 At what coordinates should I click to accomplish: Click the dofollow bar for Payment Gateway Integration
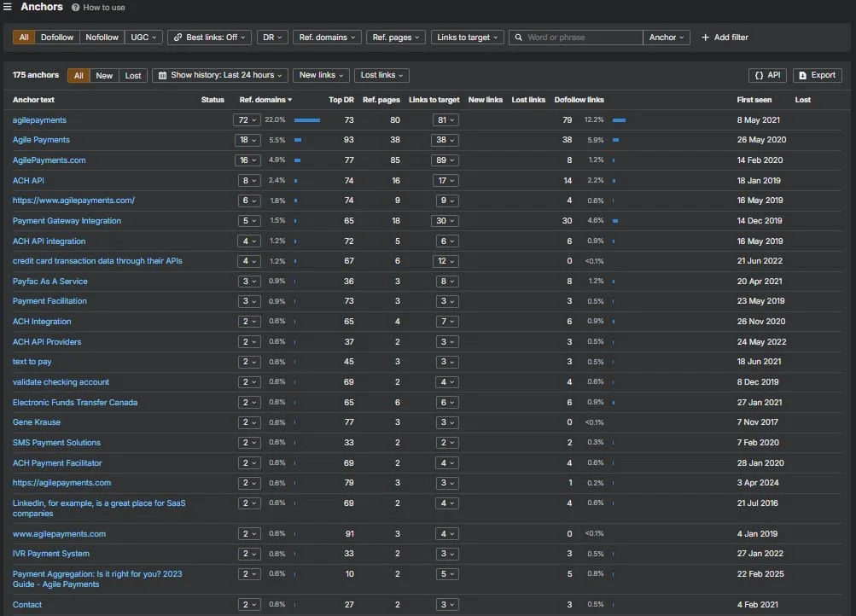(x=615, y=221)
